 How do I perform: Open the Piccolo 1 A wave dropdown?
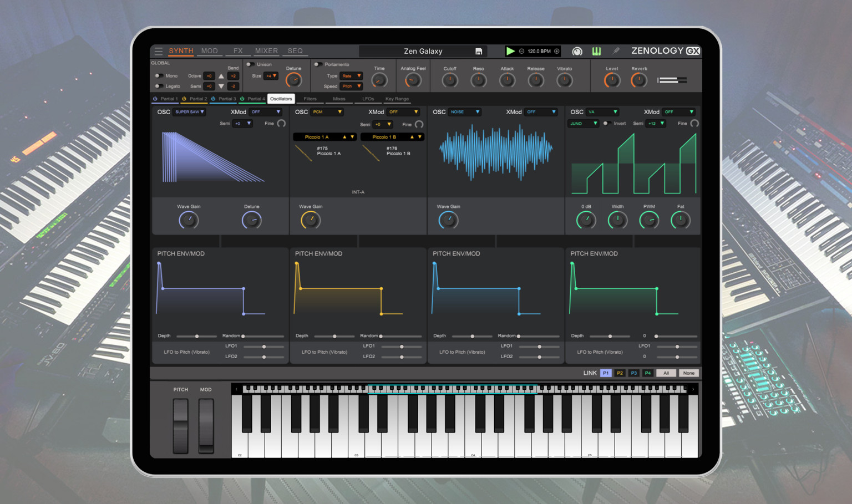(x=324, y=137)
